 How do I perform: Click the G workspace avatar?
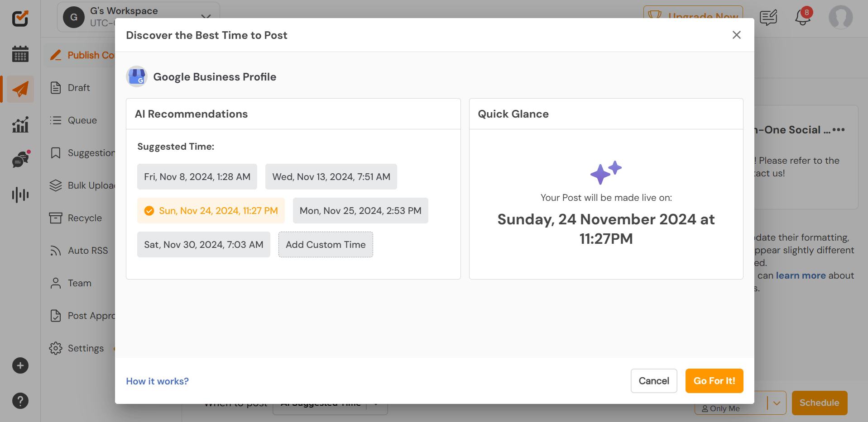tap(74, 17)
